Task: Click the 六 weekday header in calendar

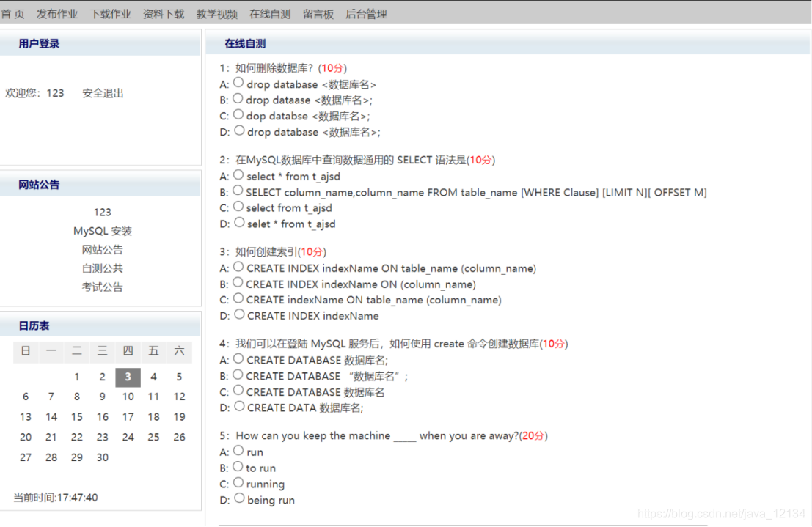Action: coord(179,352)
